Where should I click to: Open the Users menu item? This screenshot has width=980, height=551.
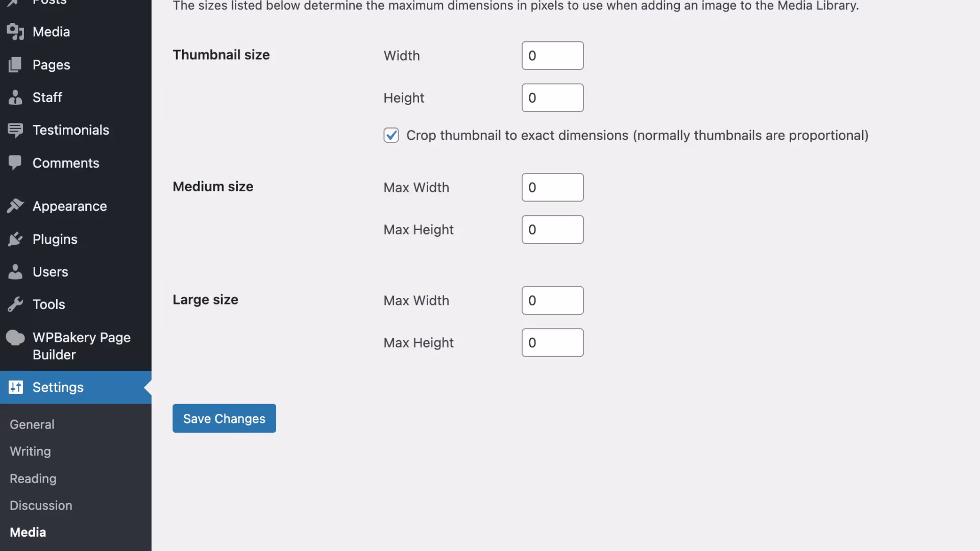point(50,272)
